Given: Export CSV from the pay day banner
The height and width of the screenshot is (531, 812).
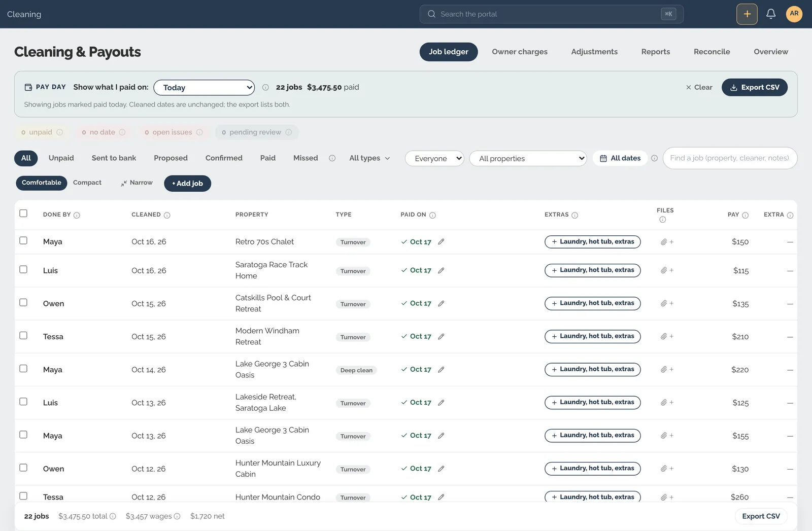Looking at the screenshot, I should pos(755,87).
